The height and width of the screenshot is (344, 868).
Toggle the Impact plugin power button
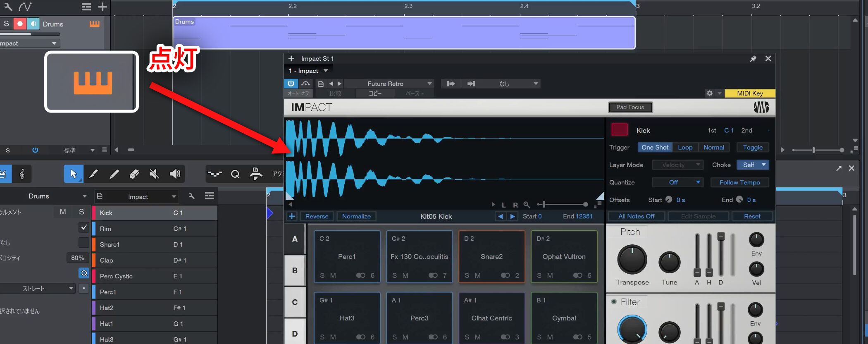pyautogui.click(x=291, y=84)
